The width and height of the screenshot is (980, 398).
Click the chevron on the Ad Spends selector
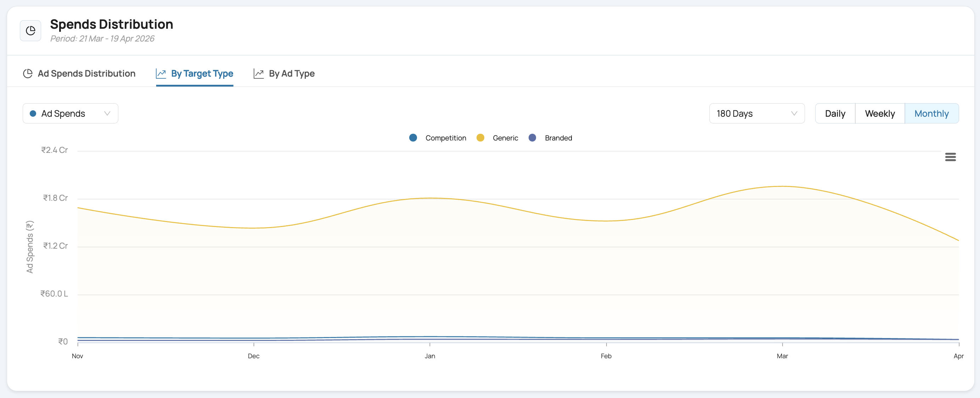tap(107, 114)
